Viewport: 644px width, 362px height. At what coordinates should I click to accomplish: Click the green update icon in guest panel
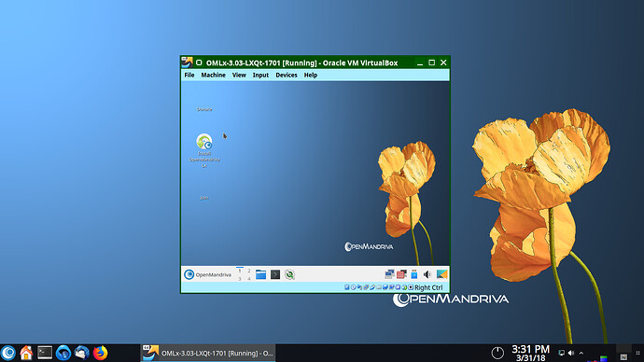(289, 274)
